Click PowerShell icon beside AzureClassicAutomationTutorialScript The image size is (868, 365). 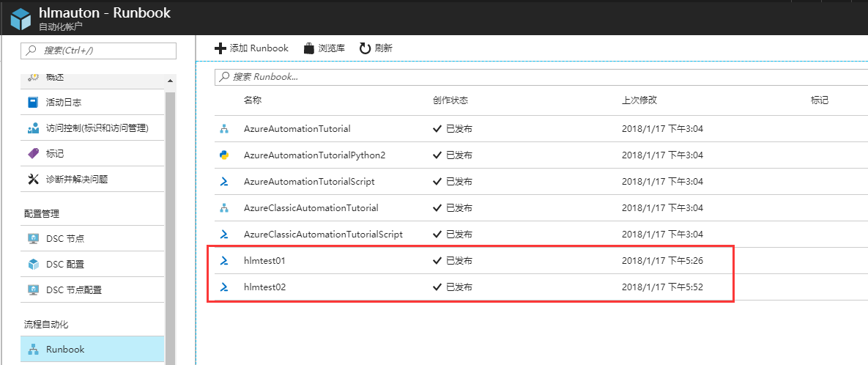click(x=223, y=235)
